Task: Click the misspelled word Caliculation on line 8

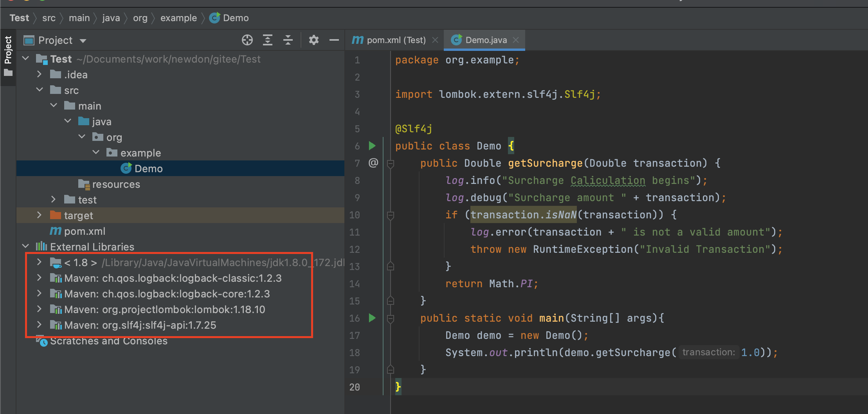Action: coord(608,180)
